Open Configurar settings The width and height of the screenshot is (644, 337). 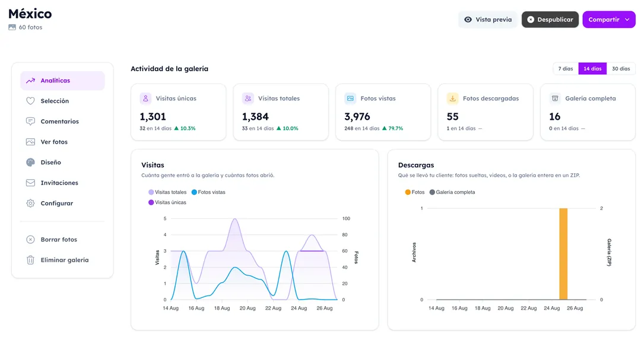(x=62, y=203)
